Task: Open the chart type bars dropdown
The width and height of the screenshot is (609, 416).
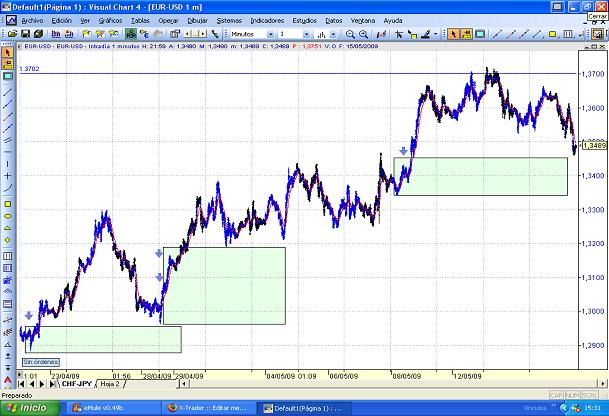Action: 333,35
